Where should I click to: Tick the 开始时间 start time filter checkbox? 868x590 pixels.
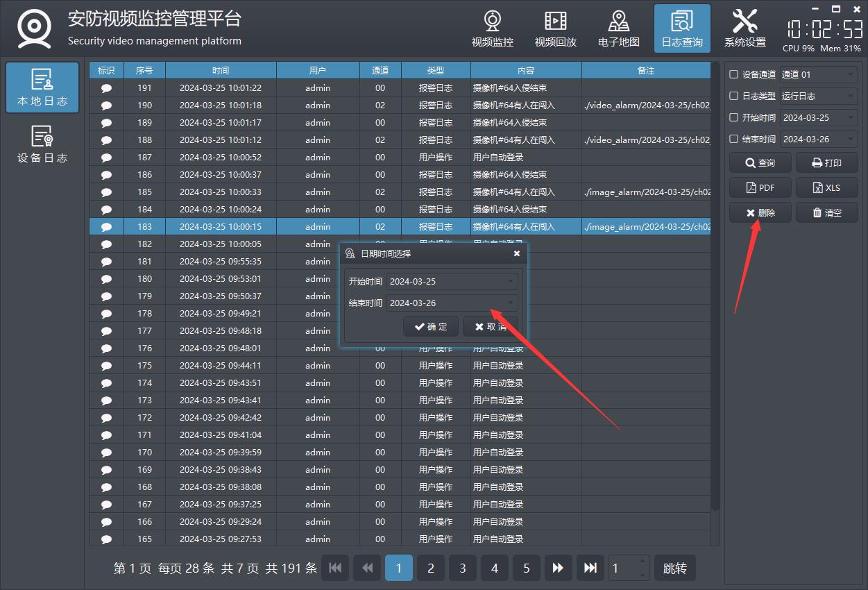734,117
